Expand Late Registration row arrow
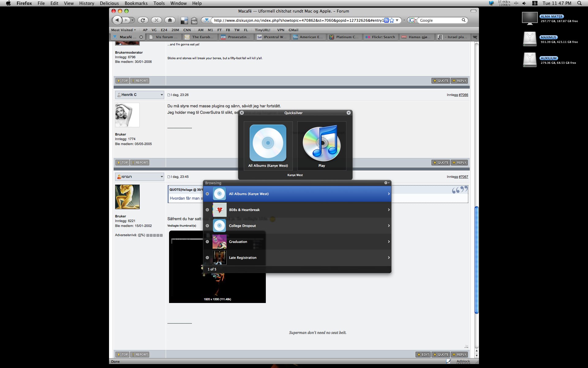The image size is (588, 368). point(389,258)
